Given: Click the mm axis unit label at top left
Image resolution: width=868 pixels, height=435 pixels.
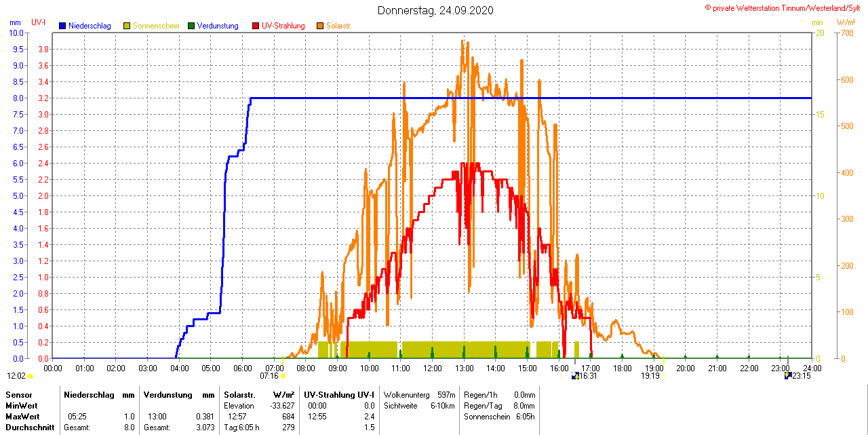Looking at the screenshot, I should 16,22.
